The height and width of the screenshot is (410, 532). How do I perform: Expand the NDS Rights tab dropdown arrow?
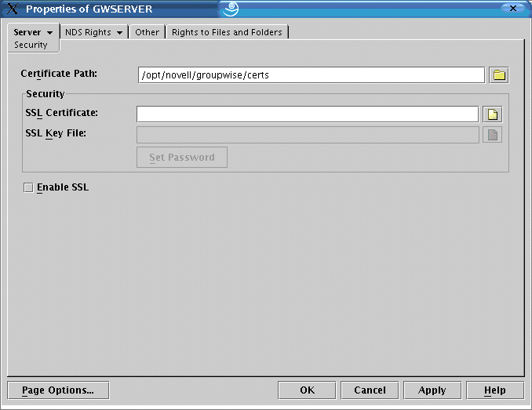[119, 33]
